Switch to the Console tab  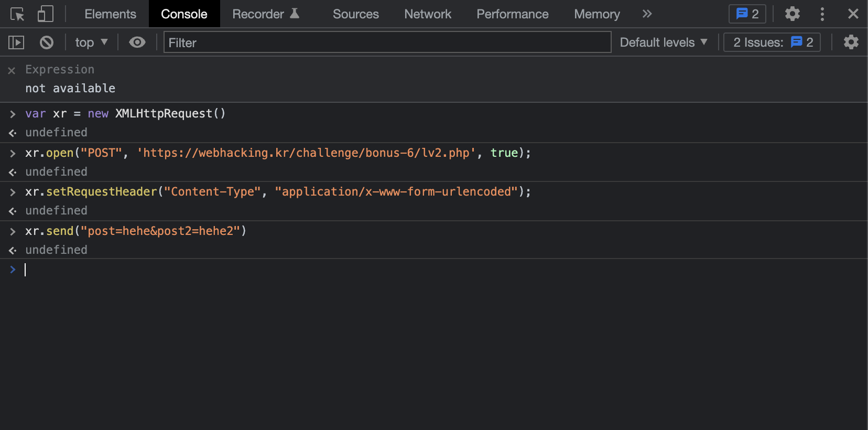tap(184, 14)
